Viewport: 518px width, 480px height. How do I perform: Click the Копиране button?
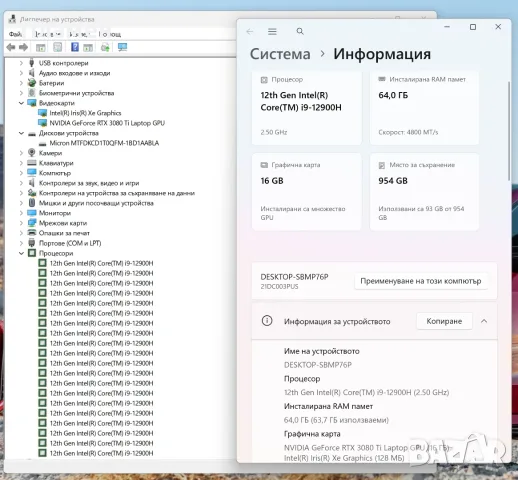[x=444, y=321]
